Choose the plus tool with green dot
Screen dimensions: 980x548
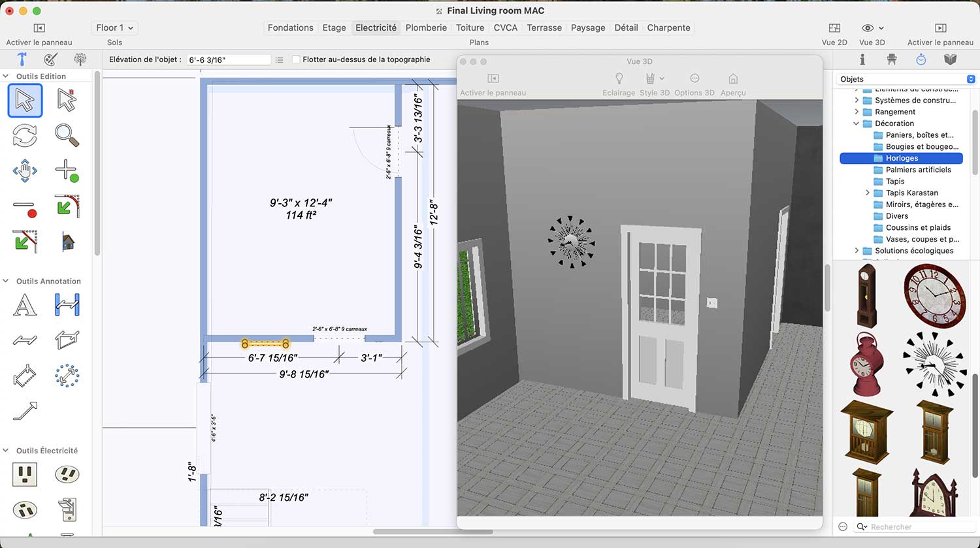pos(67,171)
